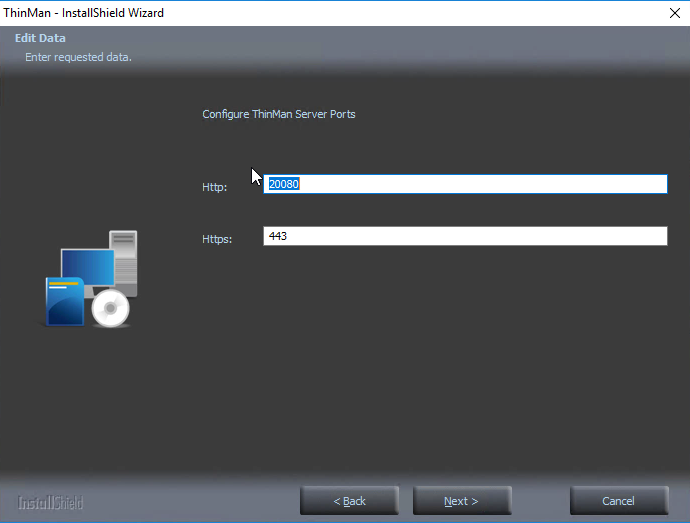Click the 'Http:' label

[x=214, y=187]
